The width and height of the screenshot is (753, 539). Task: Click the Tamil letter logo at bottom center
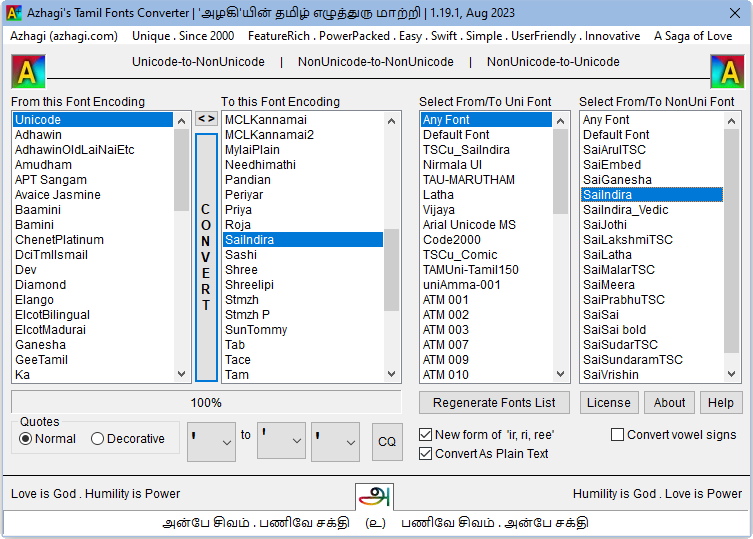pyautogui.click(x=374, y=497)
